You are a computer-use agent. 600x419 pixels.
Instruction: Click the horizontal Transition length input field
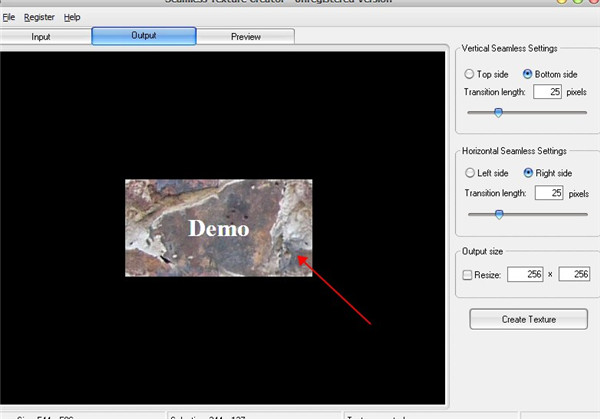tap(549, 193)
